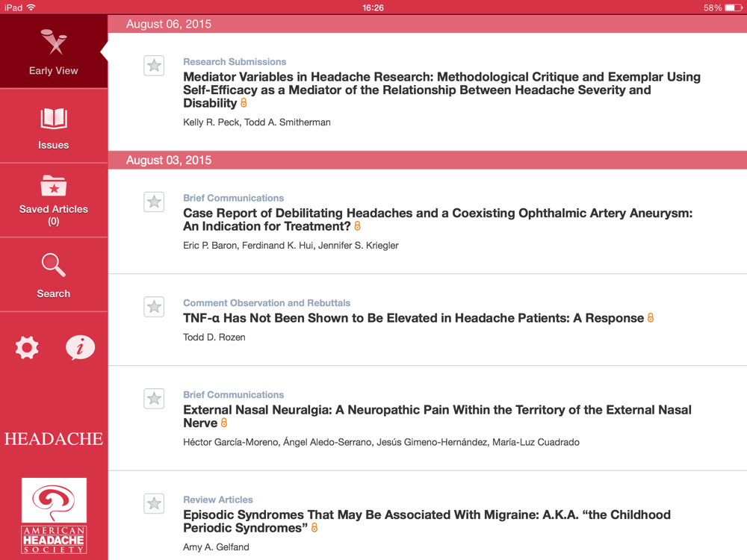Open Mediator Variables in Headache Research article
747x560 pixels.
pos(441,90)
